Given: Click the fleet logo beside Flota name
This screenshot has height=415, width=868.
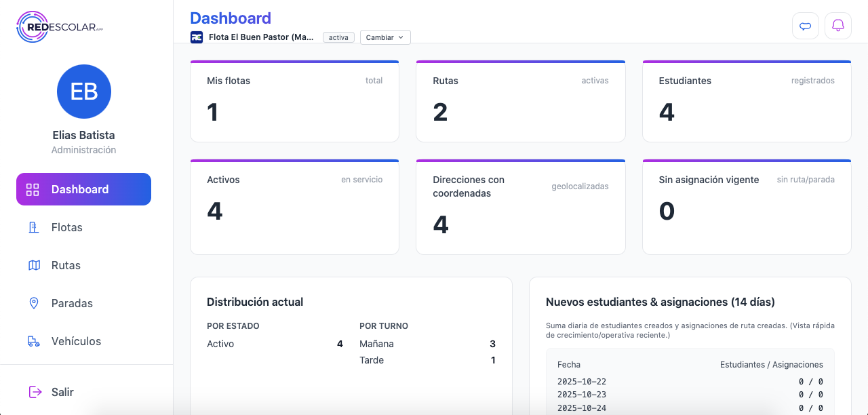Looking at the screenshot, I should pos(197,37).
